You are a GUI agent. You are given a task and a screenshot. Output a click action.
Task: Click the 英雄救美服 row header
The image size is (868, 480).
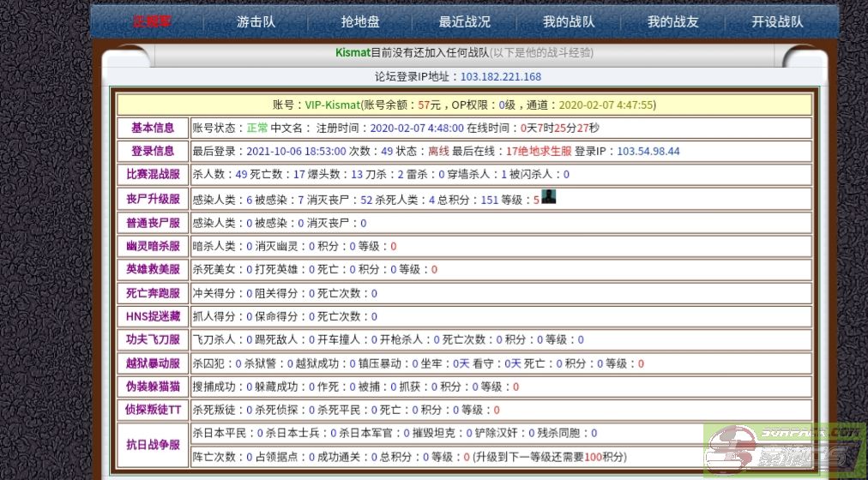point(153,269)
